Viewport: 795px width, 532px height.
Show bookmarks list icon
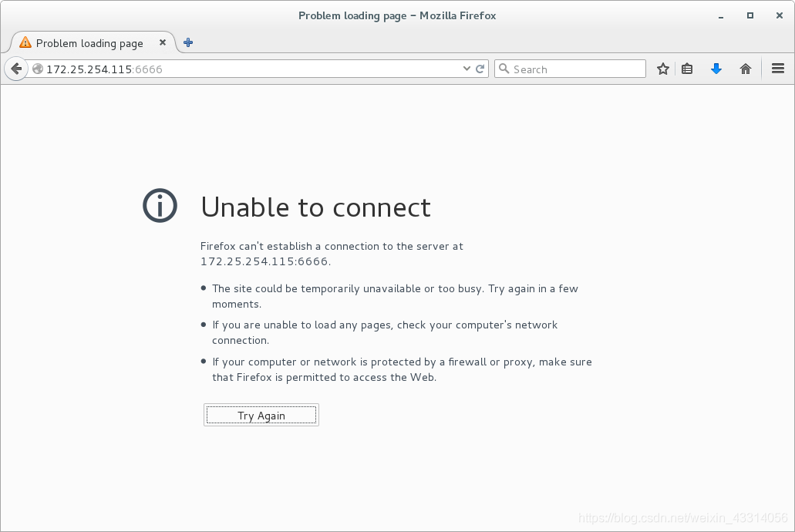(x=687, y=69)
